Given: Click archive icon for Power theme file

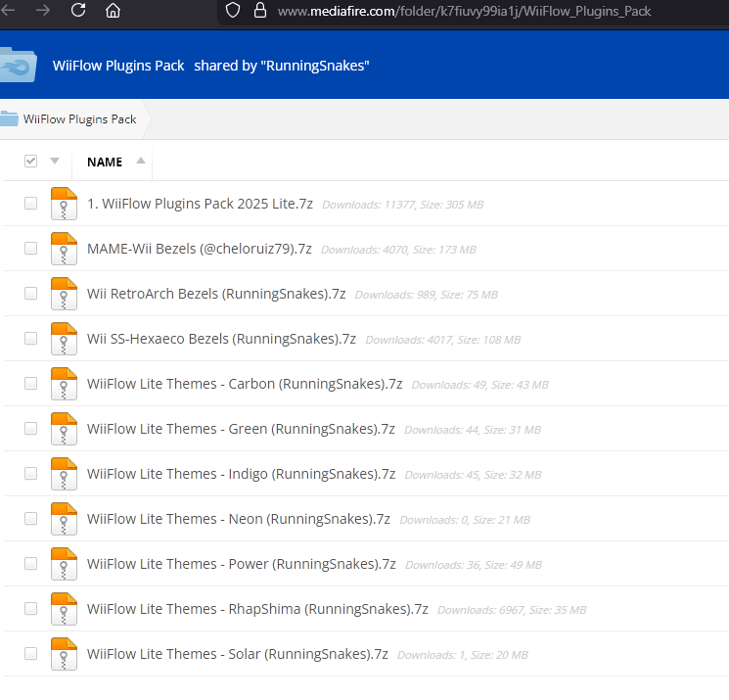Looking at the screenshot, I should coord(64,564).
